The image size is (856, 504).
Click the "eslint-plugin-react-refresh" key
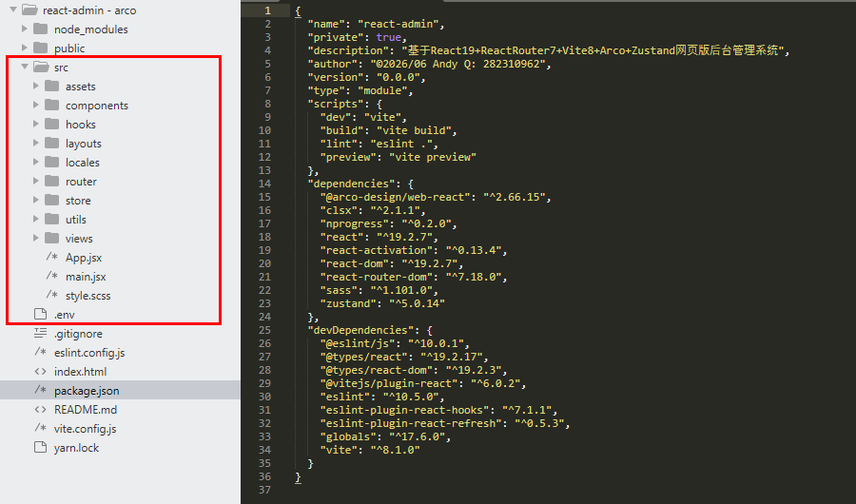[411, 424]
